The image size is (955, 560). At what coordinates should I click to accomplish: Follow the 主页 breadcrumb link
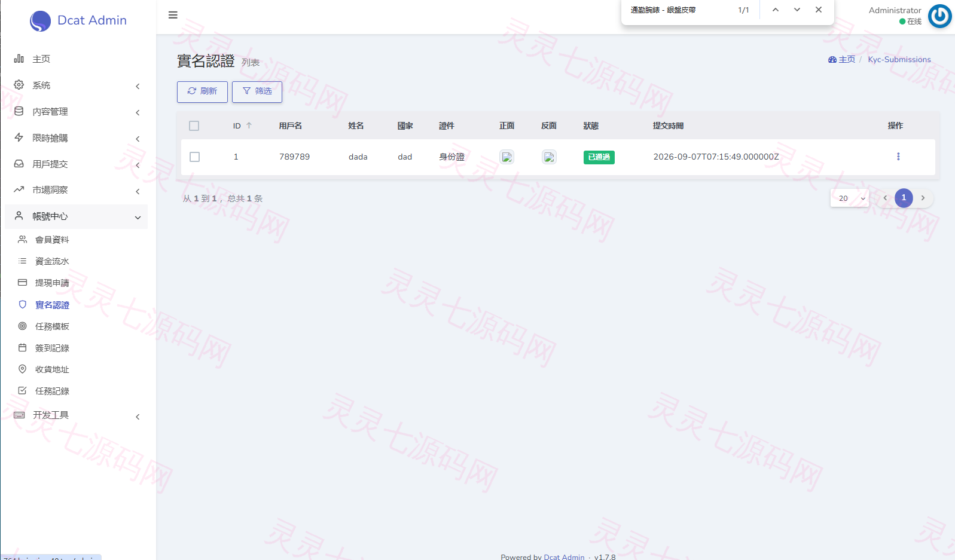[x=842, y=60]
